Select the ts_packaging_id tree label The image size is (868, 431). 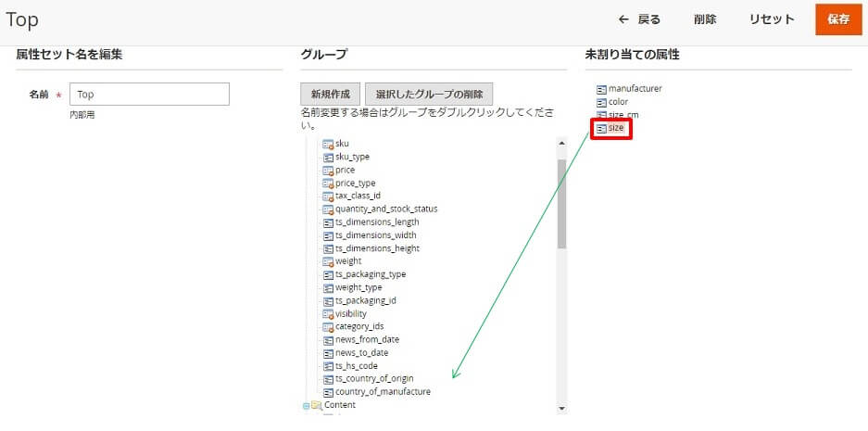(366, 301)
